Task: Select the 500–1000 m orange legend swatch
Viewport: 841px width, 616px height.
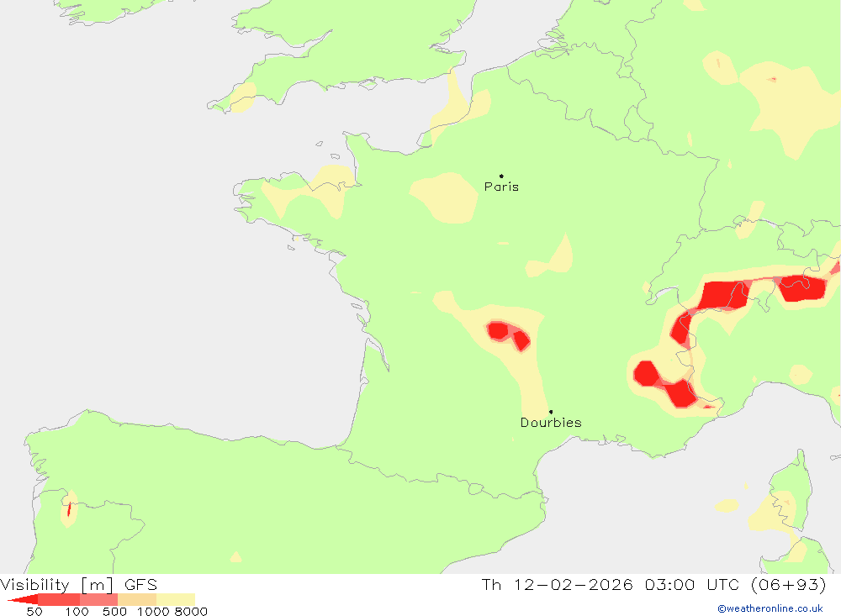Action: coord(137,599)
